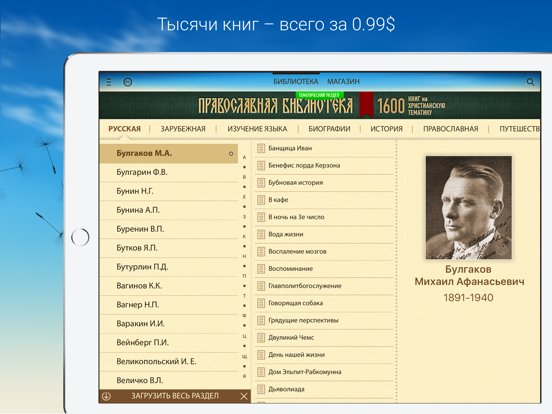Click the iPad home button
552x414 pixels.
tap(80, 237)
